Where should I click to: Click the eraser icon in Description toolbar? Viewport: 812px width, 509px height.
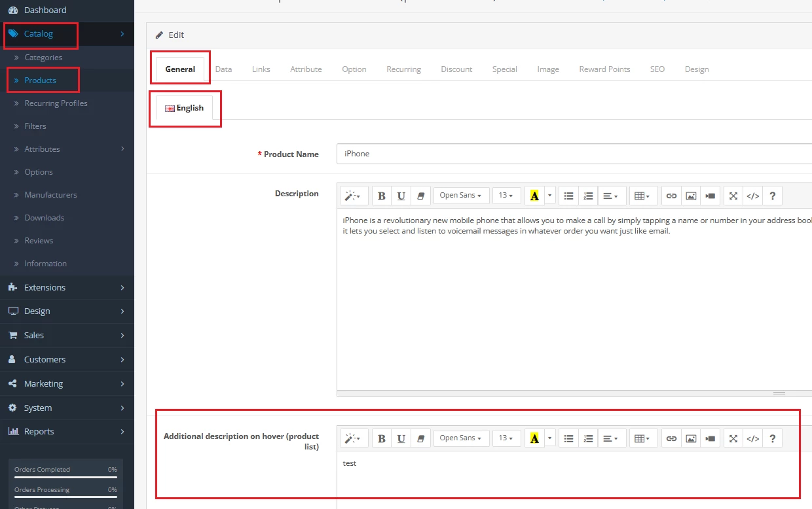(421, 196)
